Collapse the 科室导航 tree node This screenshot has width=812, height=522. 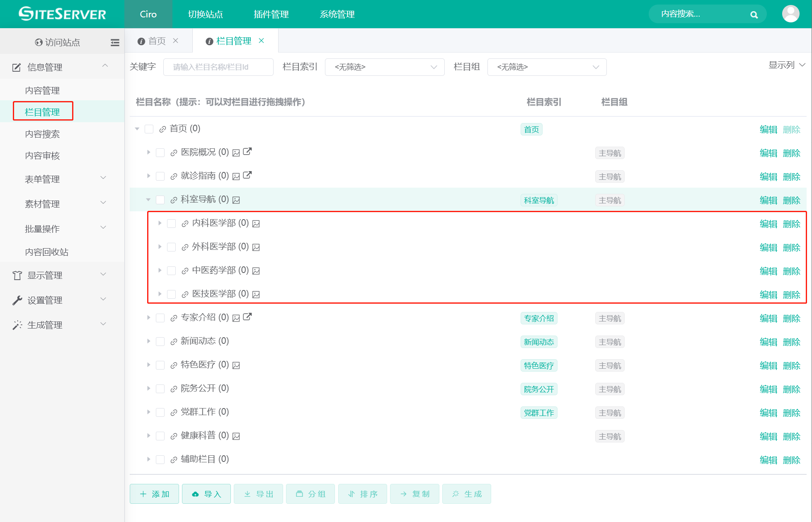148,200
